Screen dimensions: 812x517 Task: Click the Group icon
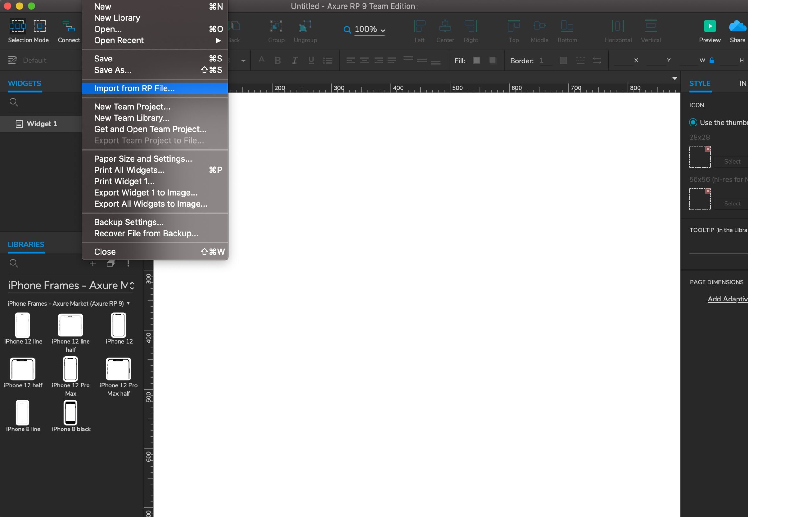point(276,30)
